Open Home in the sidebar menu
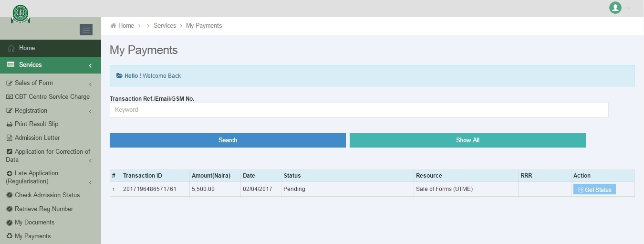The height and width of the screenshot is (244, 644). 51,48
